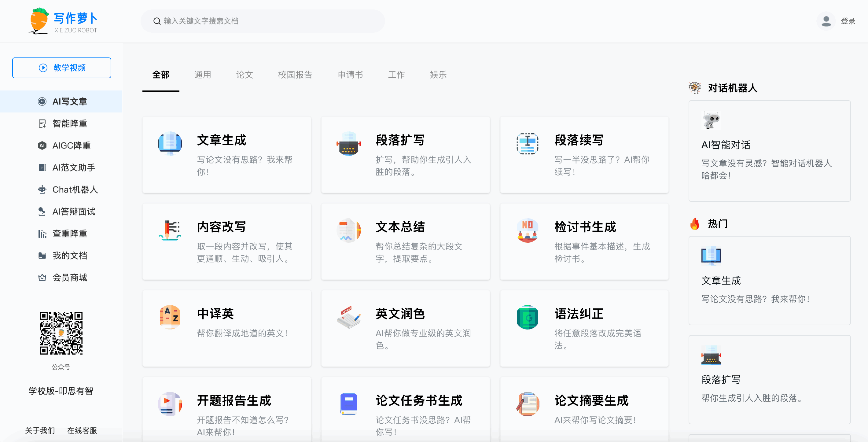Switch to the 申请书 tab
The image size is (868, 442).
click(350, 75)
